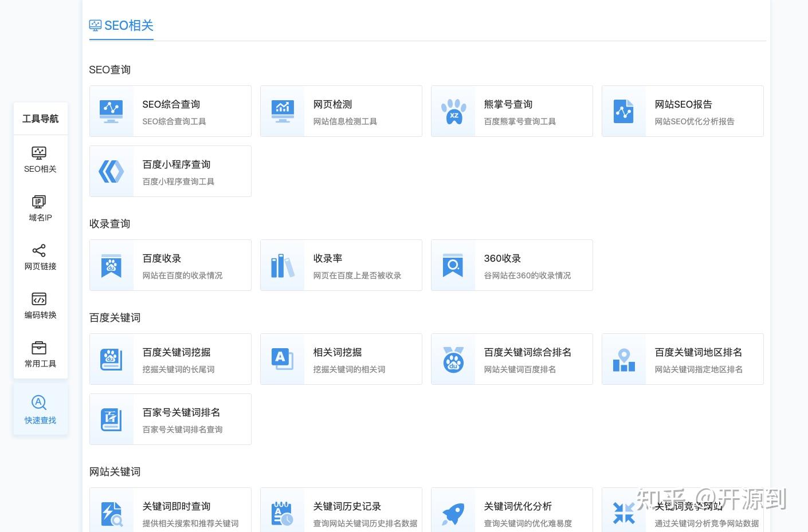Select the 百度收录 bookmark icon
Viewport: 808px width, 532px height.
click(111, 265)
